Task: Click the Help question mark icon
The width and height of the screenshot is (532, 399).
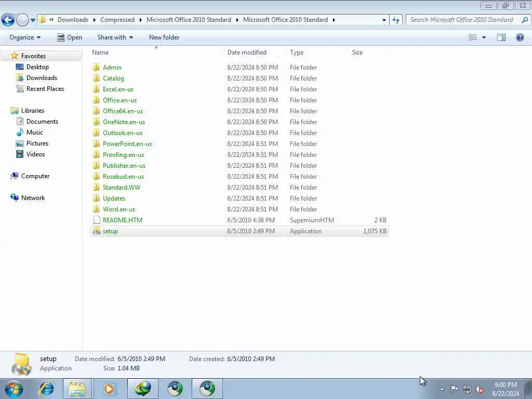Action: click(520, 37)
